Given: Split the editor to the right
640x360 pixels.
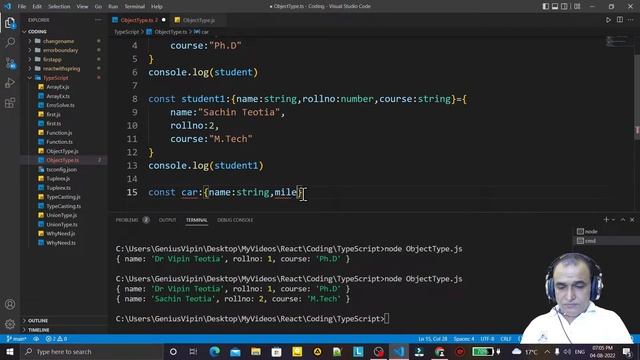Looking at the screenshot, I should pos(620,20).
